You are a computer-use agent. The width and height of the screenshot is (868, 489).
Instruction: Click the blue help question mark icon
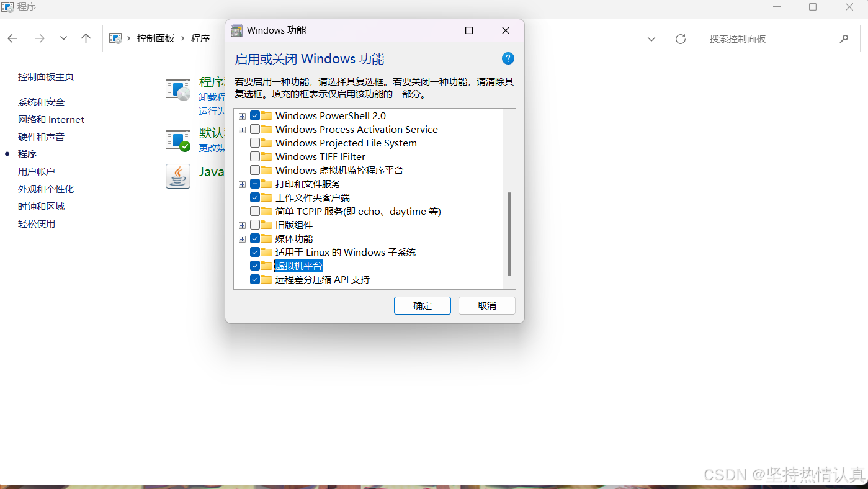508,58
